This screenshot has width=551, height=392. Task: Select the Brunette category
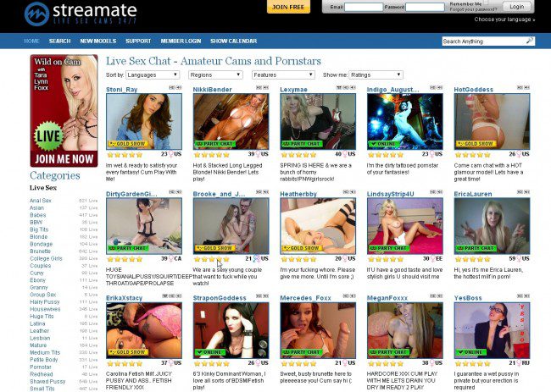coord(40,251)
